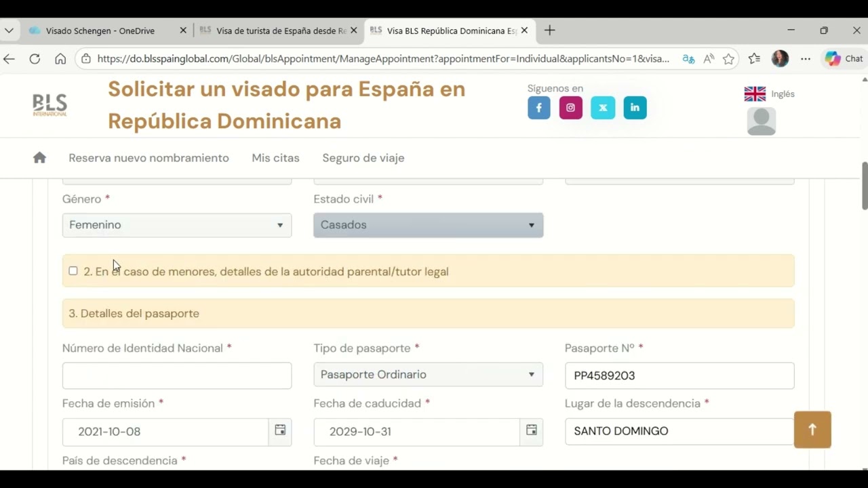868x488 pixels.
Task: Open the tab list dropdown arrow
Action: point(9,30)
